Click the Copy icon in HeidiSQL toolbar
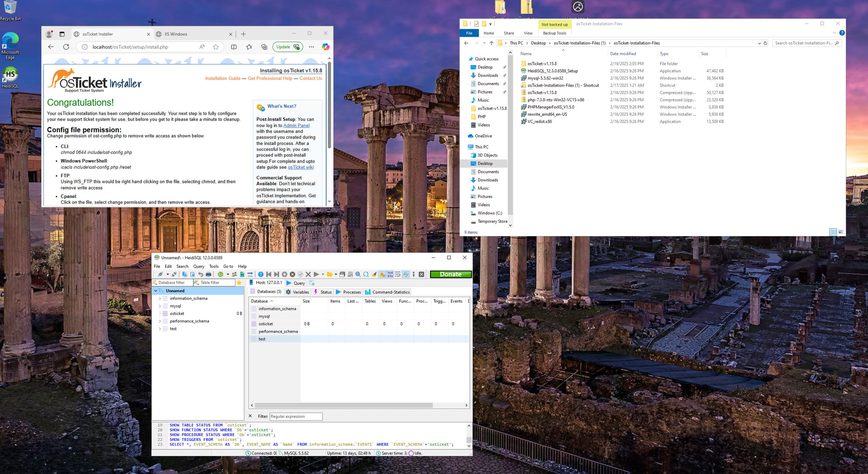Viewport: 868px width, 474px height. pyautogui.click(x=185, y=274)
